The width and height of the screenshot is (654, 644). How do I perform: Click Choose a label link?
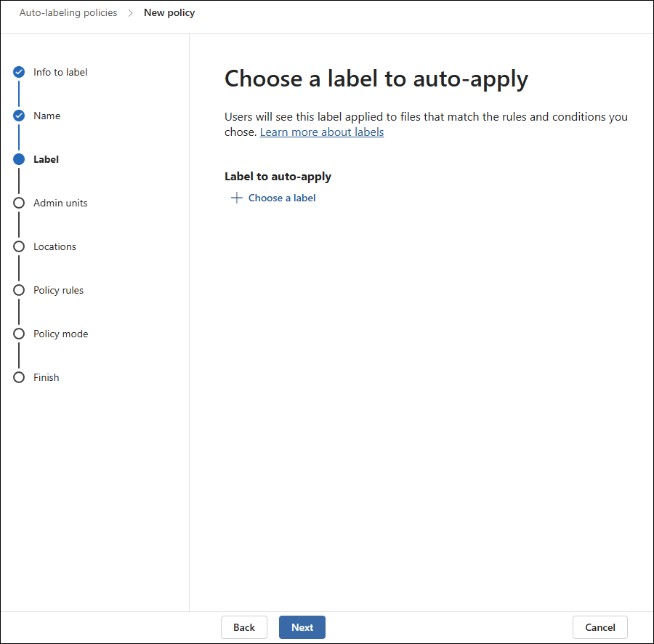(x=282, y=198)
